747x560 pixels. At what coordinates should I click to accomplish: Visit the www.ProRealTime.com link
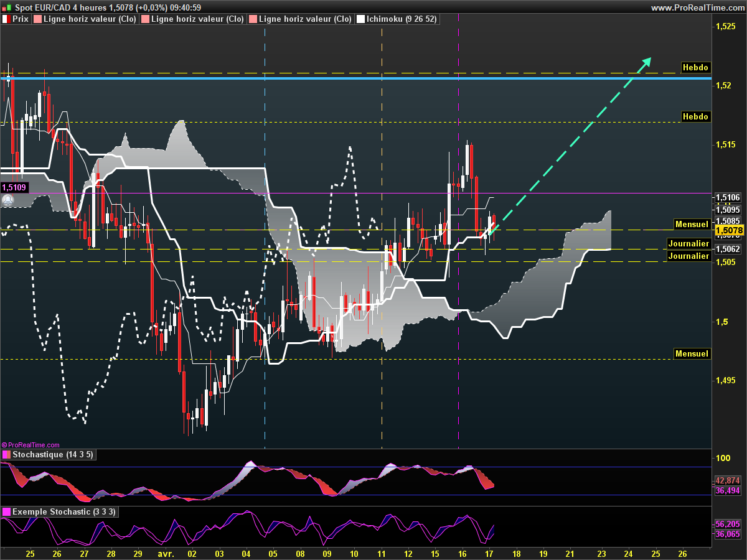pos(697,7)
